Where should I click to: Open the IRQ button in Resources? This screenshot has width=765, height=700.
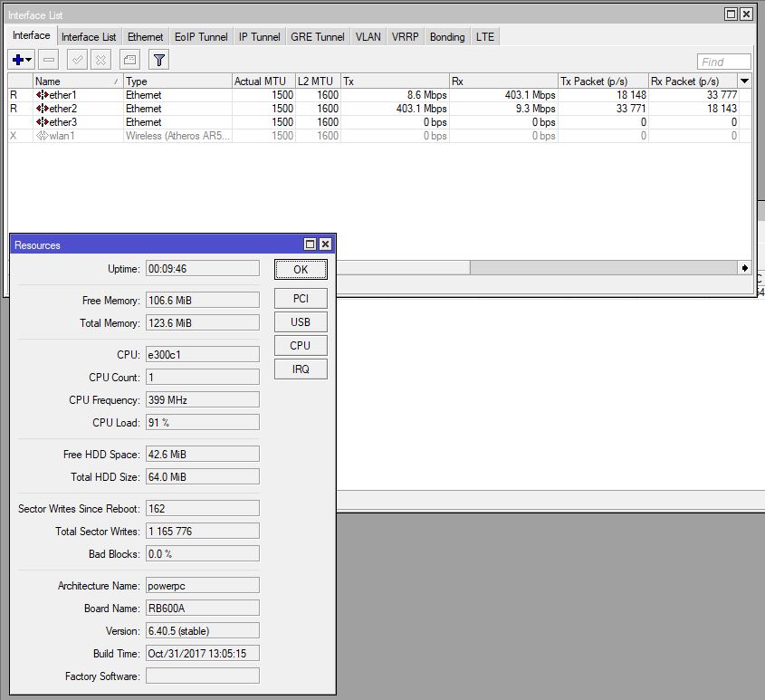[x=301, y=369]
